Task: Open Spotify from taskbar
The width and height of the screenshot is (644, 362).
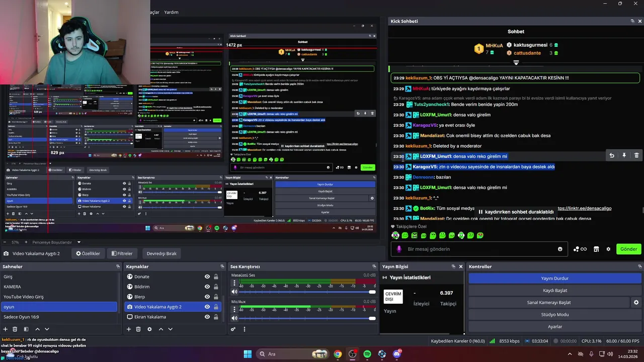Action: (367, 354)
